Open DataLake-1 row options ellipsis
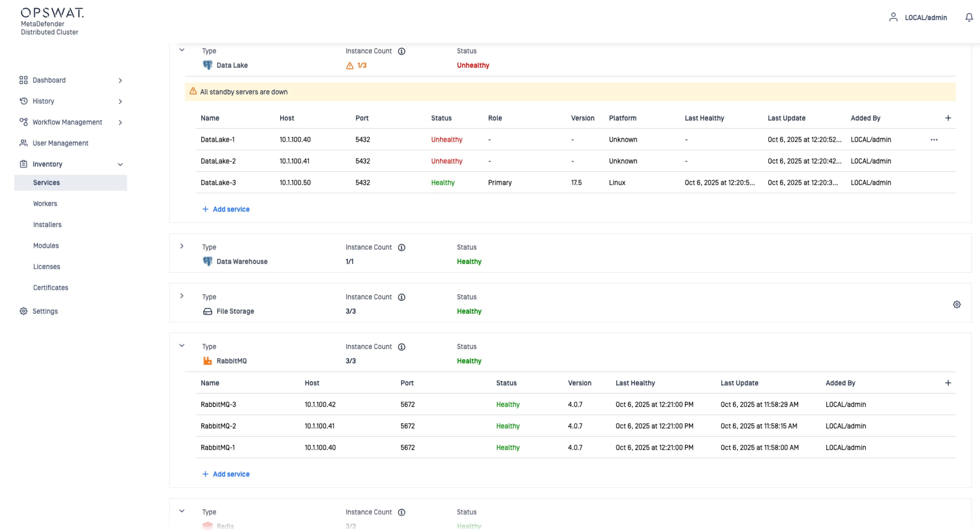The image size is (980, 532). tap(934, 140)
